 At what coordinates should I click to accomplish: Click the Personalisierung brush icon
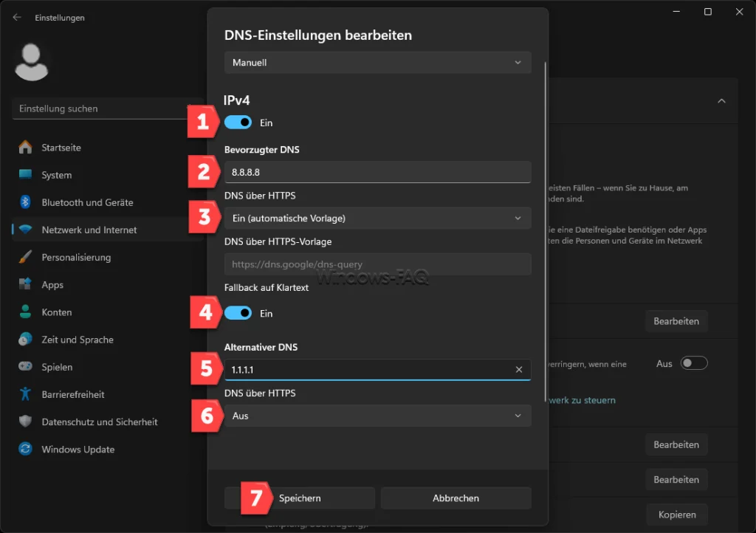click(x=25, y=257)
